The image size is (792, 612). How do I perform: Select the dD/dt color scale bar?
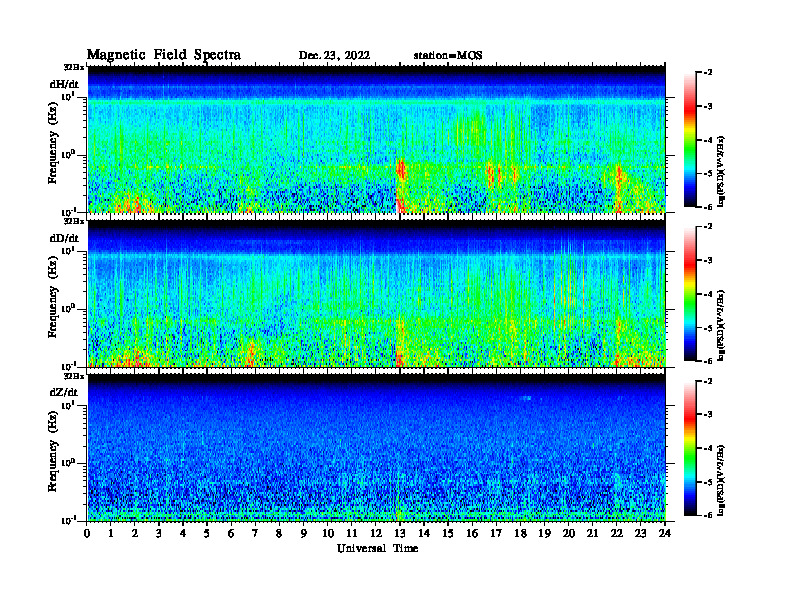coord(690,294)
